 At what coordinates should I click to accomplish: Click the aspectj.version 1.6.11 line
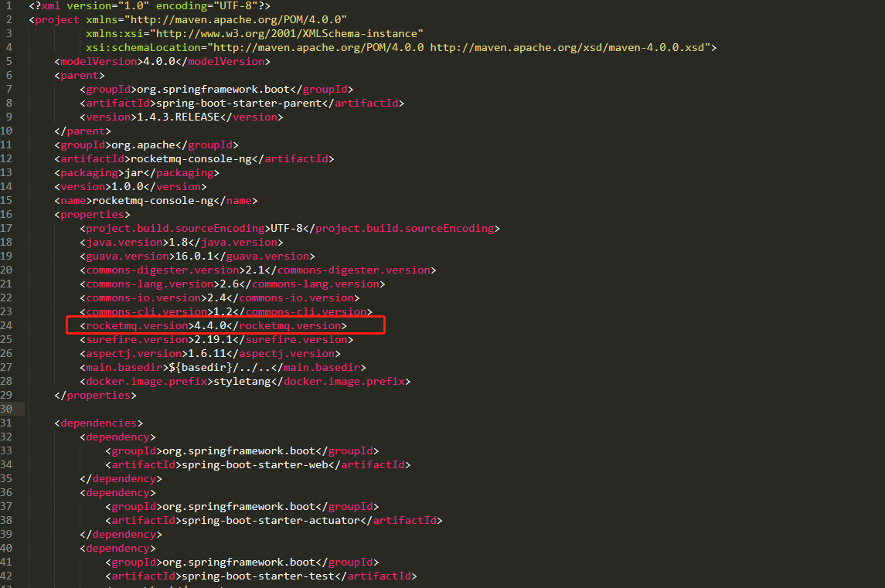210,354
